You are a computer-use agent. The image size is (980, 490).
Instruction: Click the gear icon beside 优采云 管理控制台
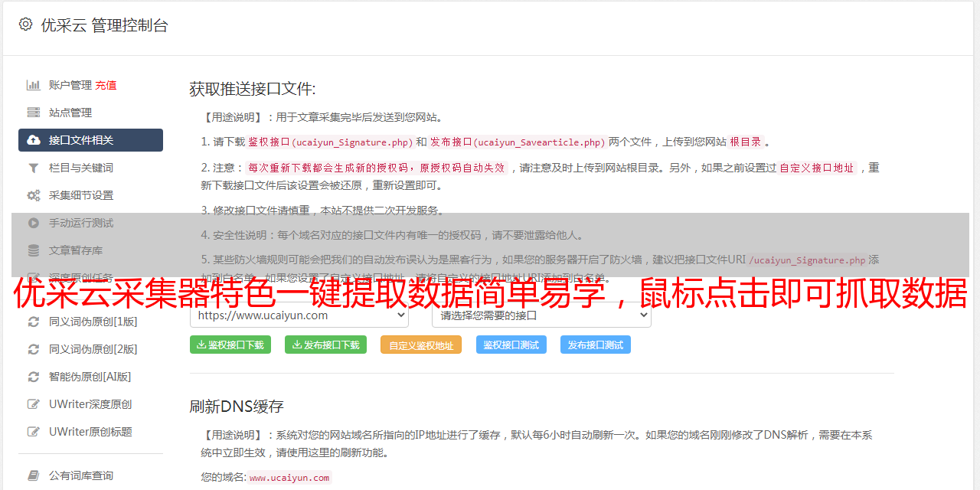pyautogui.click(x=25, y=24)
